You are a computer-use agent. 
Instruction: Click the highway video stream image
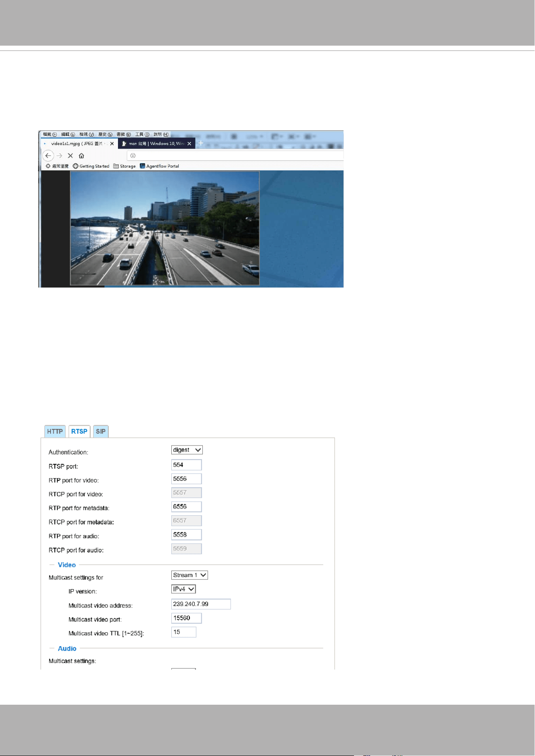165,228
